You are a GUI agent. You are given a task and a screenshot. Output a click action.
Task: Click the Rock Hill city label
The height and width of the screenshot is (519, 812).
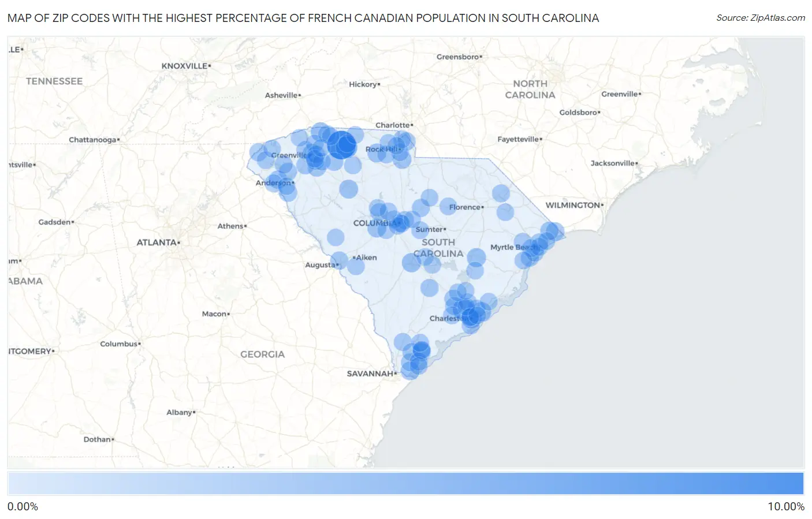coord(383,149)
